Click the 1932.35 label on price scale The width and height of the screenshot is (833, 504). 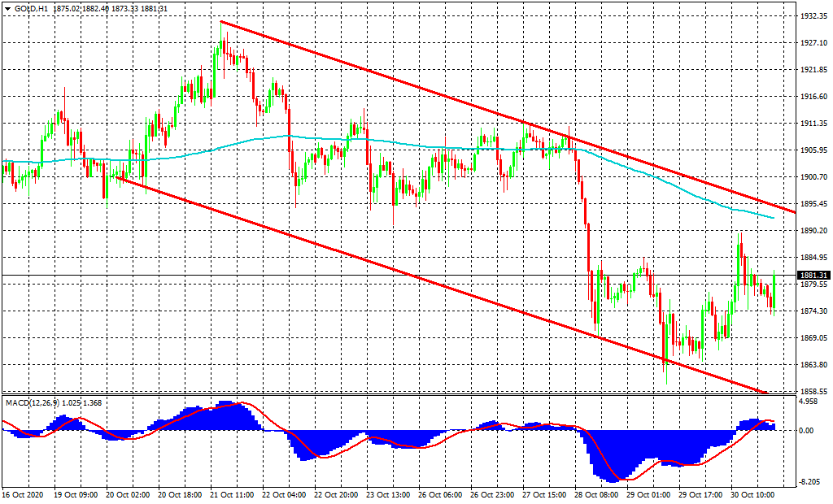814,16
